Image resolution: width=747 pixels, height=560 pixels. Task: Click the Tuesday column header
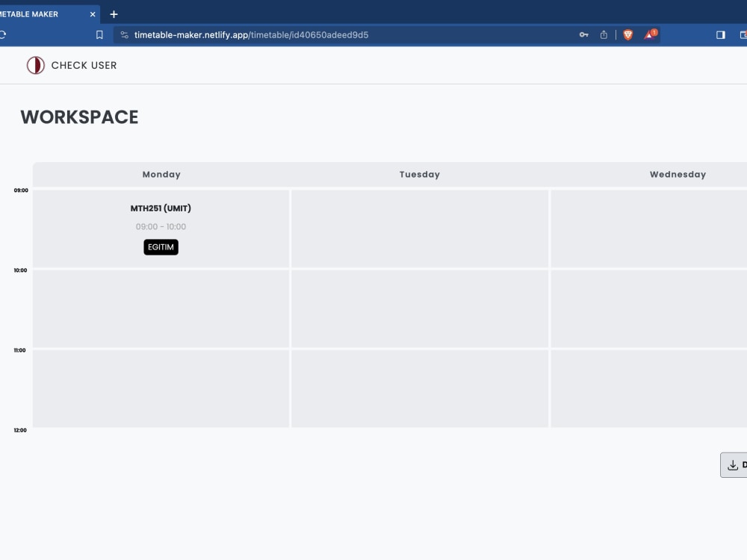coord(420,174)
